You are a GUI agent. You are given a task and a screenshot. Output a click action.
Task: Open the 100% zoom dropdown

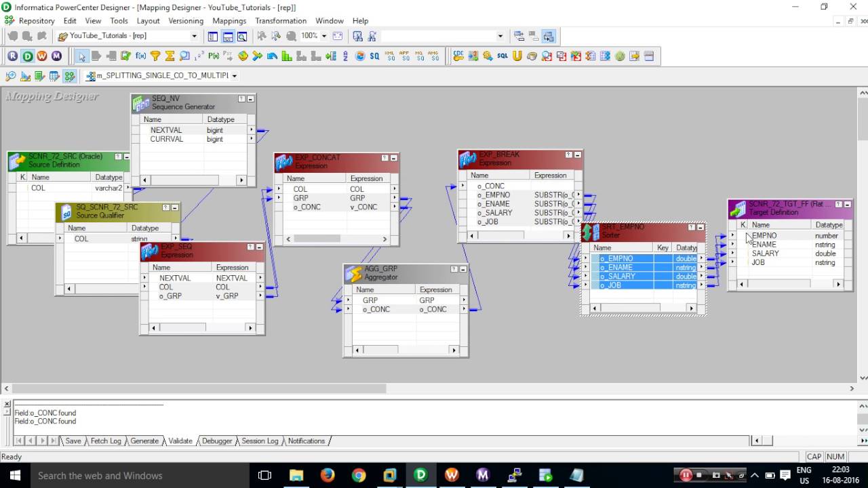[x=323, y=36]
